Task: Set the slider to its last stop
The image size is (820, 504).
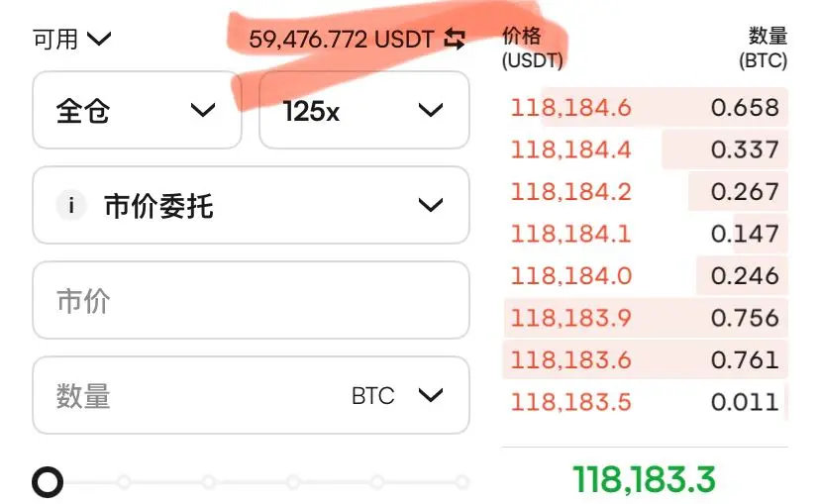Action: (x=461, y=482)
